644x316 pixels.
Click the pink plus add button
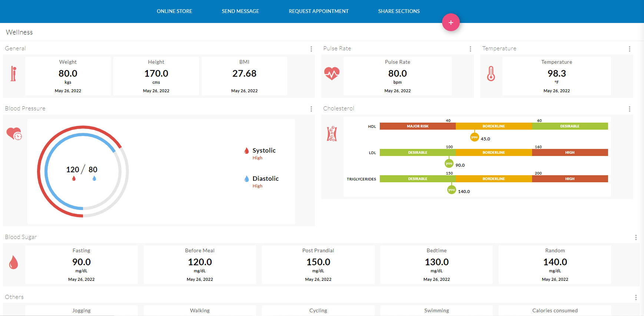[x=451, y=23]
